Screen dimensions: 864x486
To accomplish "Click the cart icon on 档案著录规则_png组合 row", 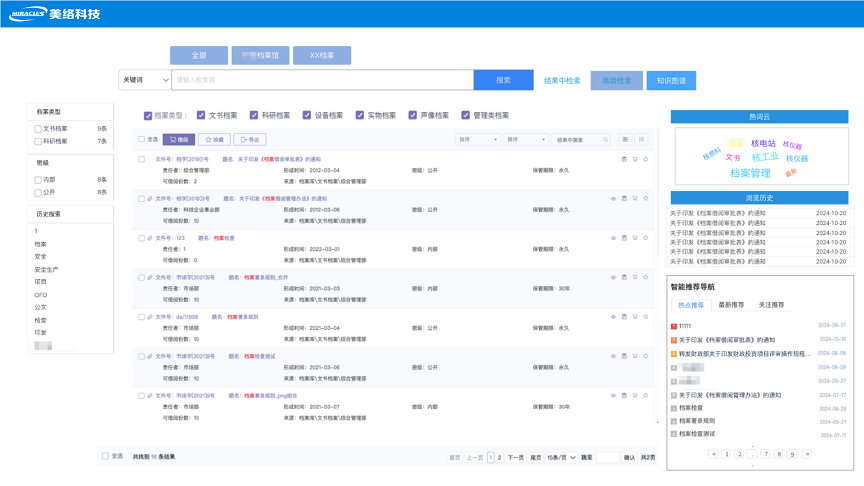I will pos(635,394).
